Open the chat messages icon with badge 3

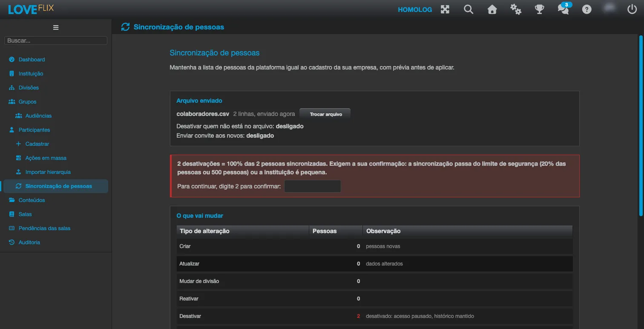click(x=563, y=9)
